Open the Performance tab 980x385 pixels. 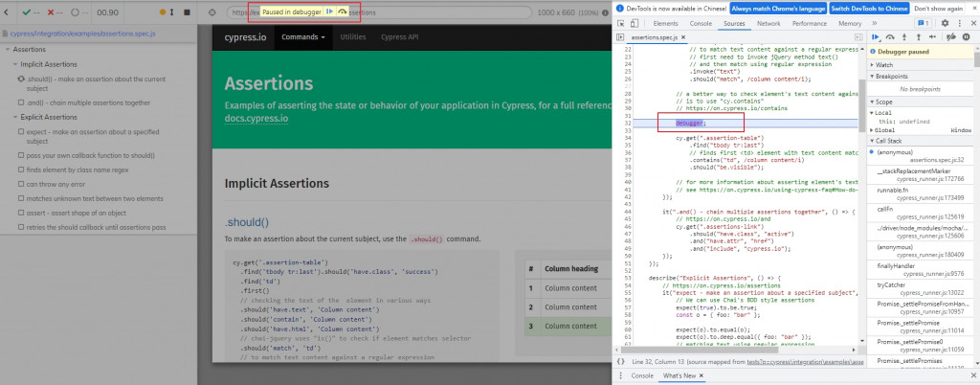810,24
